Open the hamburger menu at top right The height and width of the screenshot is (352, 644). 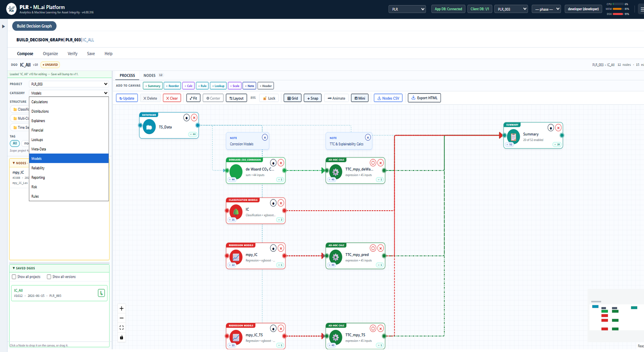(641, 9)
